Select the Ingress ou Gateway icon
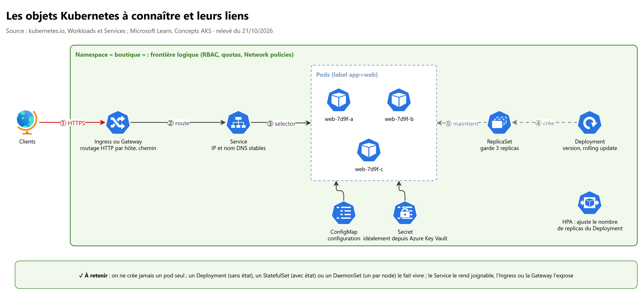The height and width of the screenshot is (295, 644). point(118,123)
